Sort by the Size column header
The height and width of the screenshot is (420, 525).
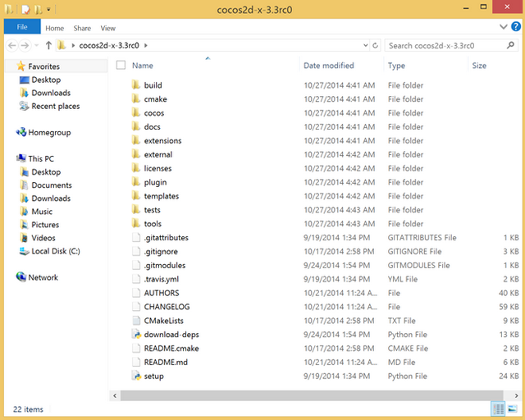tap(479, 66)
